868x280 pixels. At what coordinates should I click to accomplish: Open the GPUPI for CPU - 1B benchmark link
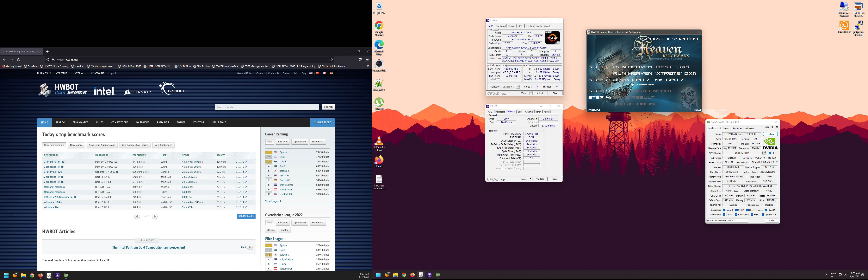click(x=54, y=162)
